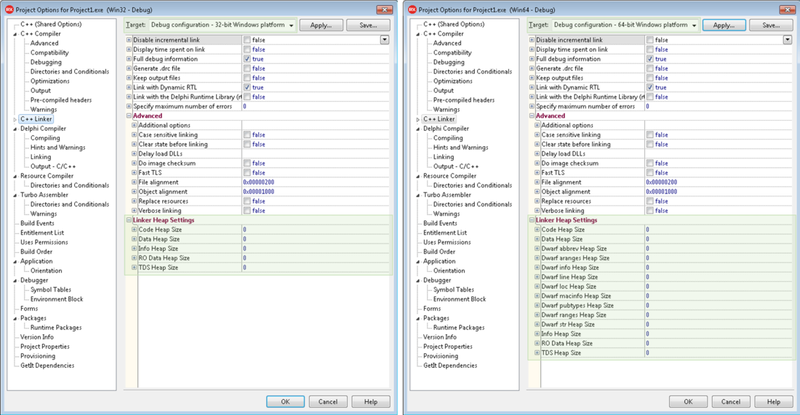Image resolution: width=800 pixels, height=415 pixels.
Task: Uncheck Link with Dynamic RTL in Win64 window
Action: coord(650,88)
